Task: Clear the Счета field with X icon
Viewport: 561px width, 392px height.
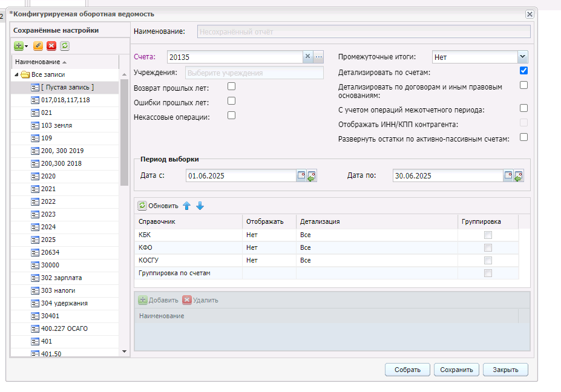Action: coord(307,57)
